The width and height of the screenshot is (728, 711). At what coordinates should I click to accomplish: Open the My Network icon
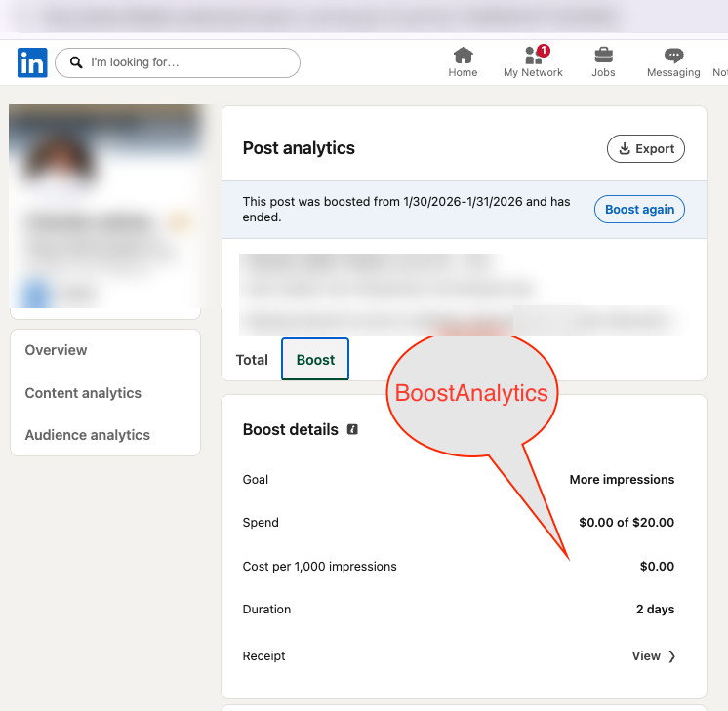[x=536, y=56]
